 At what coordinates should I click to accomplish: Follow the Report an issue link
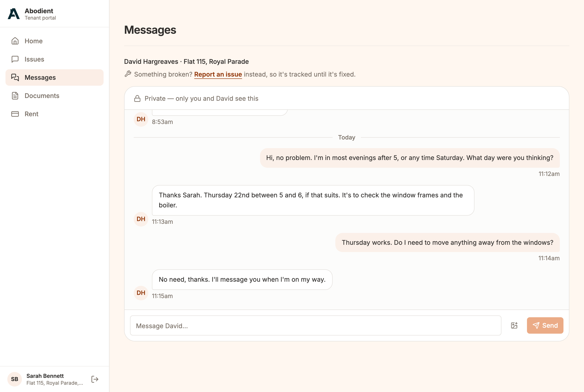pyautogui.click(x=218, y=75)
